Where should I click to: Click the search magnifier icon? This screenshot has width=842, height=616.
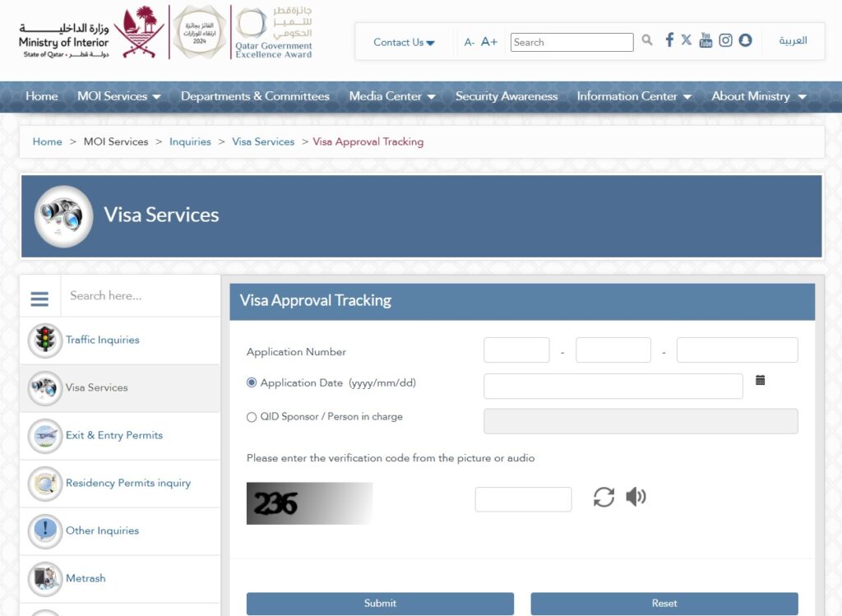[646, 39]
